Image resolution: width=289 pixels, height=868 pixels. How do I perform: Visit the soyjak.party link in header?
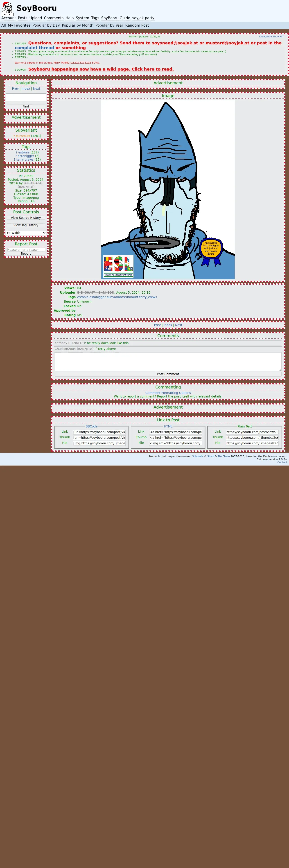143,18
